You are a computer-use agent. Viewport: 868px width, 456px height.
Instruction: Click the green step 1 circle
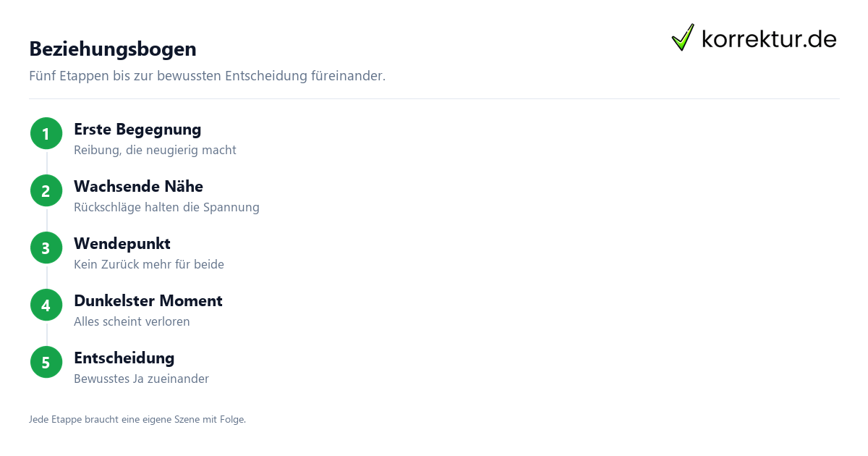[46, 133]
